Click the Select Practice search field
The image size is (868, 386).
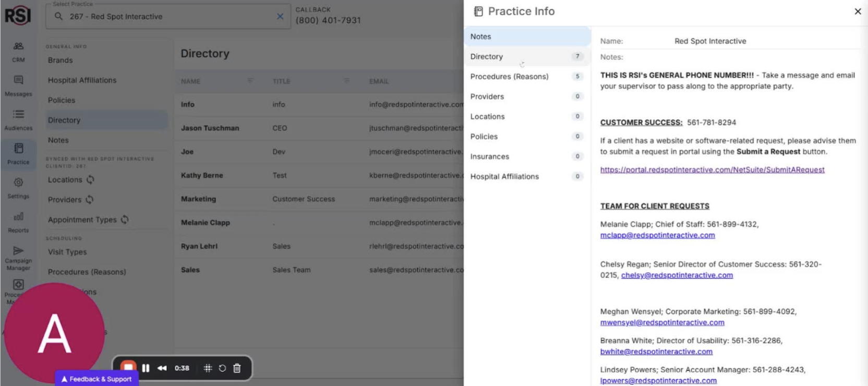167,17
